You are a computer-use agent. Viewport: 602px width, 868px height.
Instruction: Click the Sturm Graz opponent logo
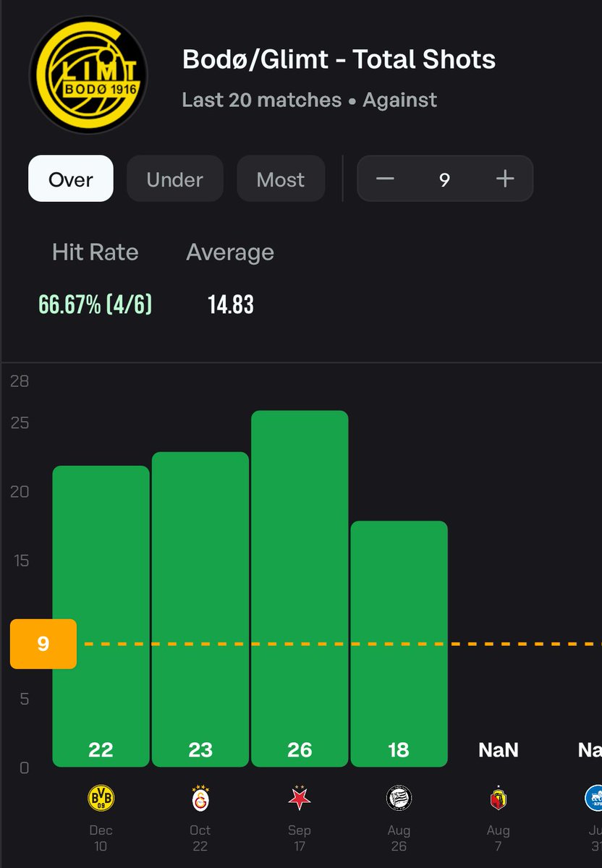[399, 799]
